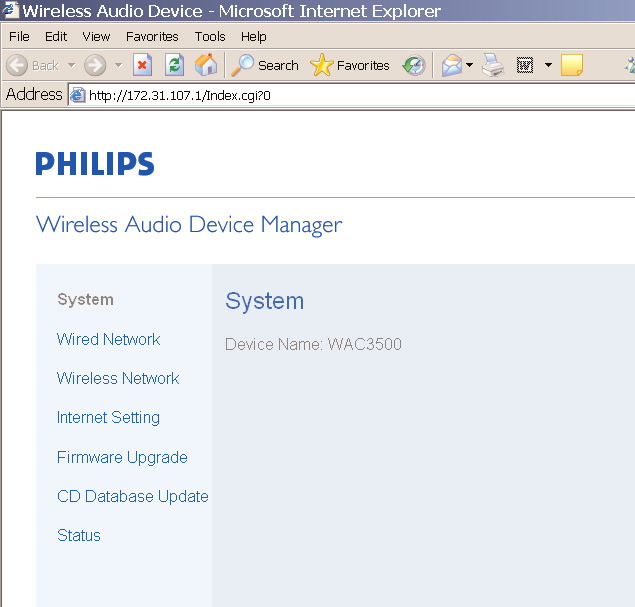Screen dimensions: 635x607
Task: Click the Mail envelope icon
Action: coord(452,65)
